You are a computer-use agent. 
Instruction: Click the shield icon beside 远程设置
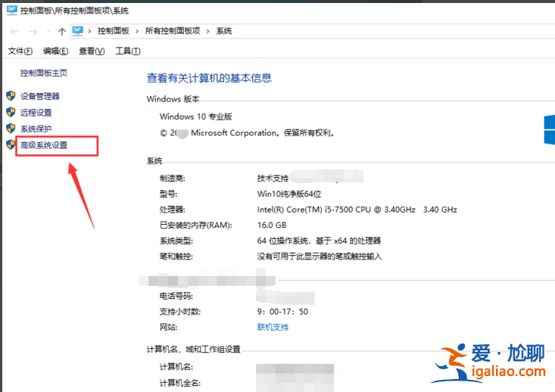tap(11, 112)
